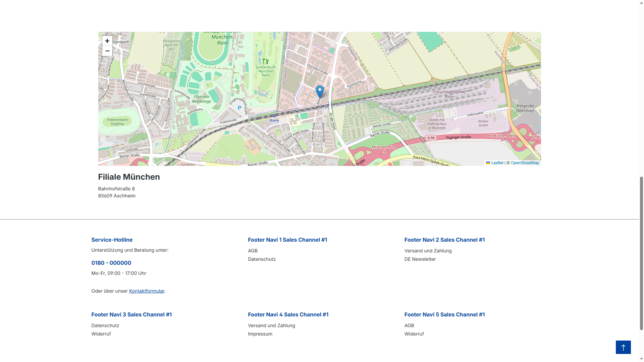The height and width of the screenshot is (362, 644).
Task: Click the A 94 road shield on map
Action: pyautogui.click(x=431, y=138)
